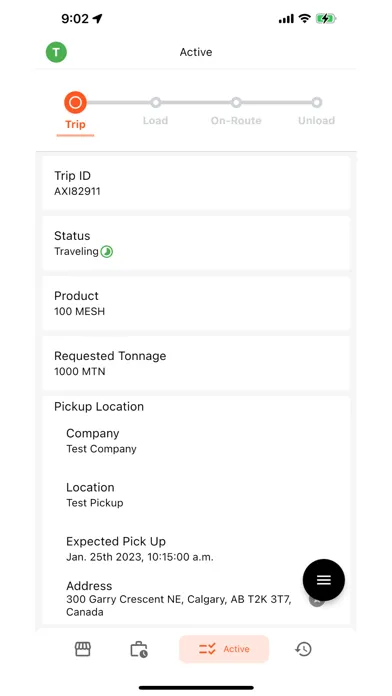Click the progress line between Load and On-Route

click(196, 103)
